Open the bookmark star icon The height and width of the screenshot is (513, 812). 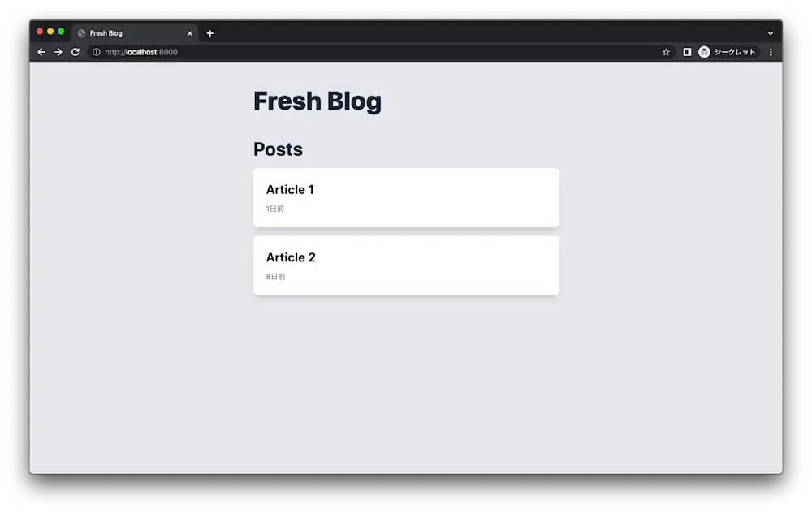click(666, 51)
